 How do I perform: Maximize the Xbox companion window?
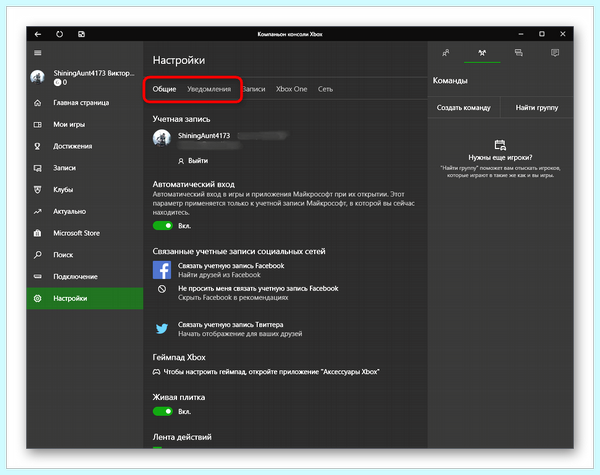pos(542,34)
